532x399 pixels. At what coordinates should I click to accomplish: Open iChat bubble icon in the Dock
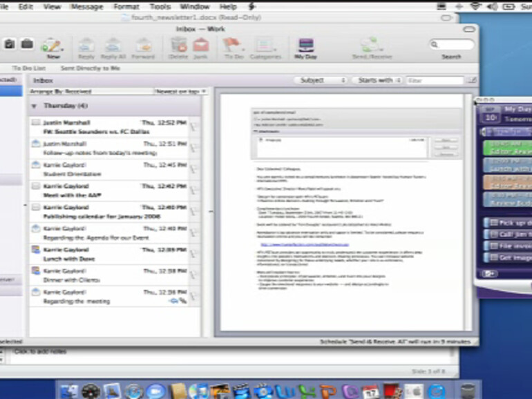pyautogui.click(x=155, y=391)
